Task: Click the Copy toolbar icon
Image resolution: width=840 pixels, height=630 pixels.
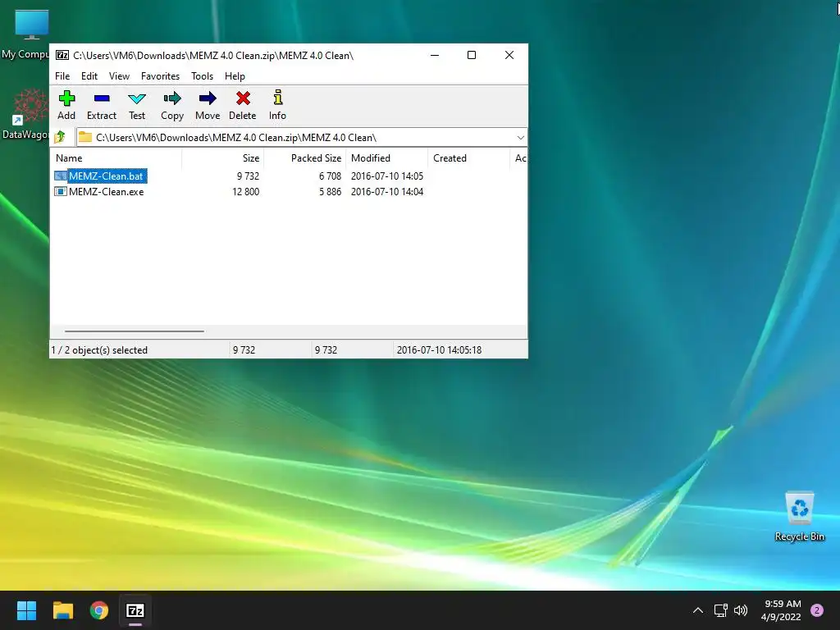Action: point(172,98)
